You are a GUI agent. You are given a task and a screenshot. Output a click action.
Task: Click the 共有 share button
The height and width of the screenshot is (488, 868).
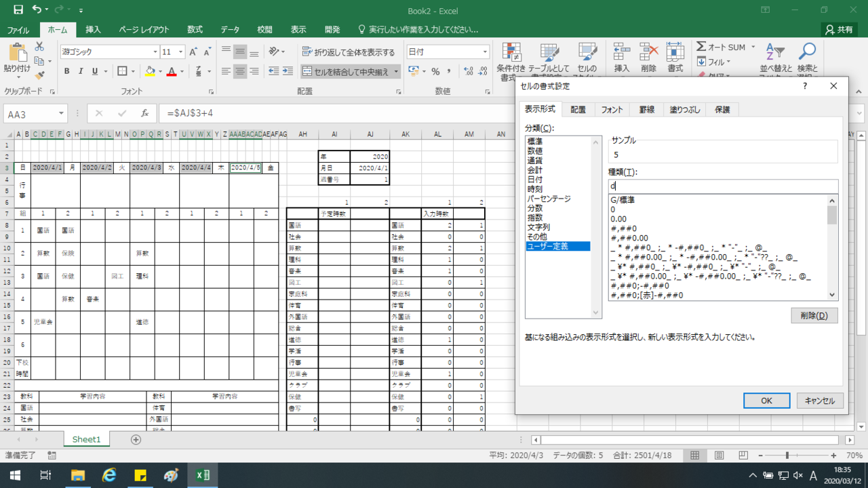(x=839, y=30)
